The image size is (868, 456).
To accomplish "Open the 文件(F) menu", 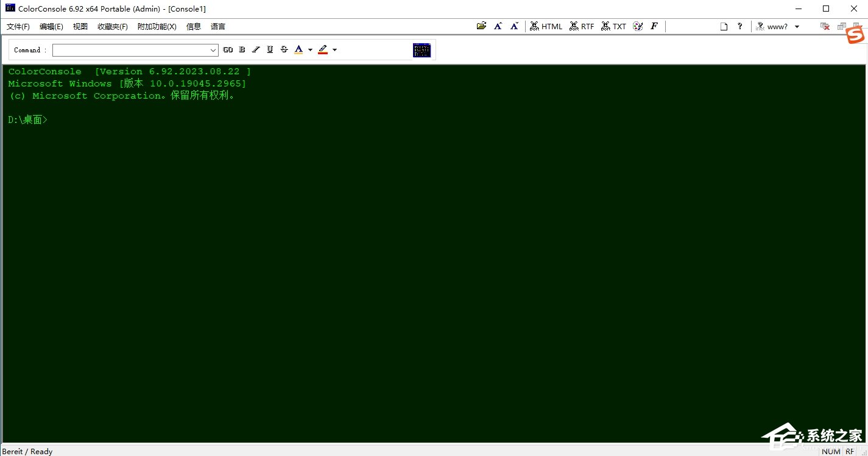I will (18, 26).
